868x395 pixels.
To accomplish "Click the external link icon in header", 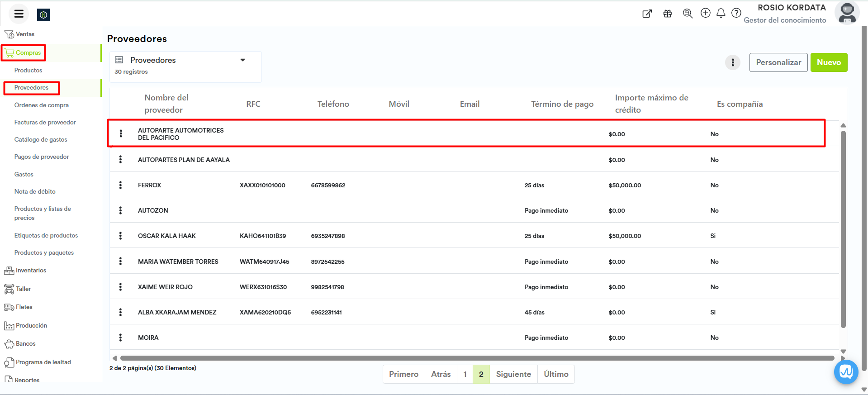I will click(647, 14).
